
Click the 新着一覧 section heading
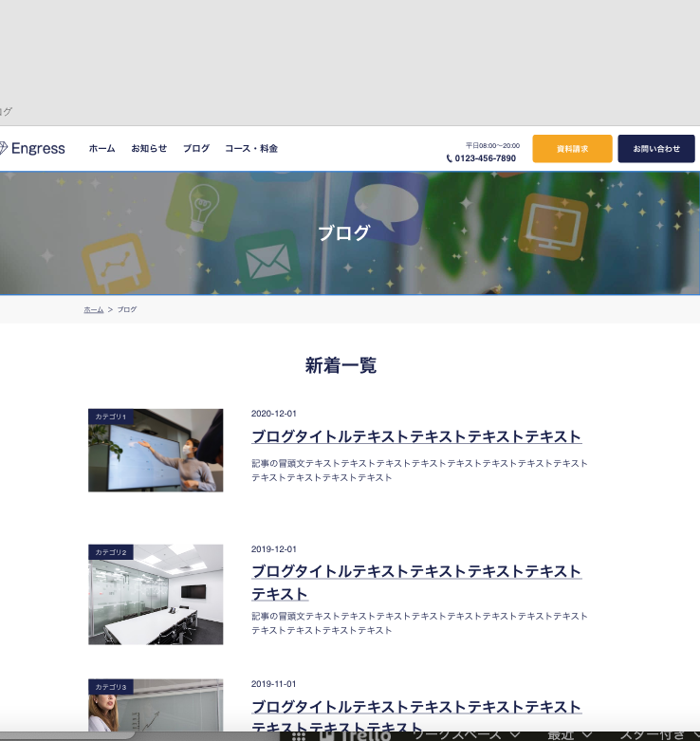(341, 365)
